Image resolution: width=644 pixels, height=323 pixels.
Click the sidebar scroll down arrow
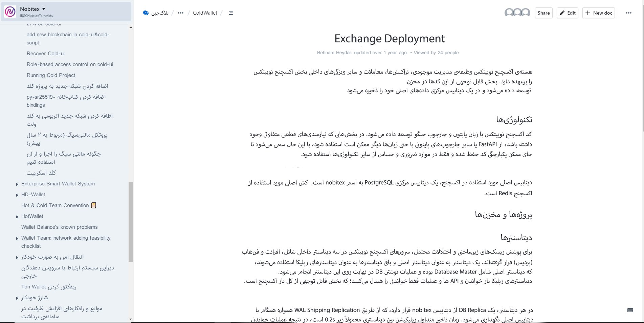(131, 319)
